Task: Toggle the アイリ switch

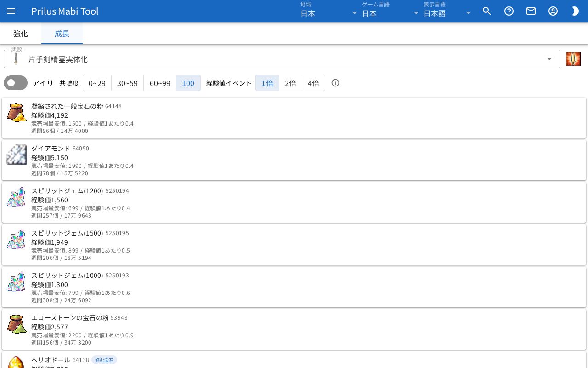Action: (x=16, y=83)
